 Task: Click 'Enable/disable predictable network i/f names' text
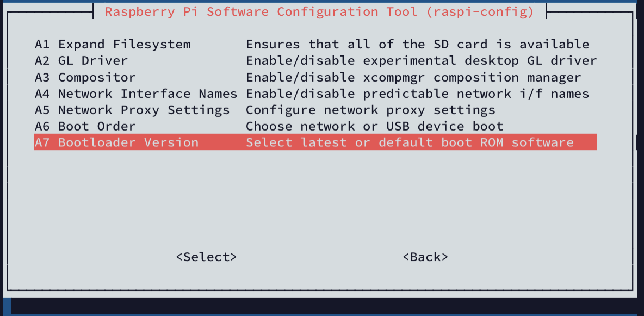click(x=418, y=94)
